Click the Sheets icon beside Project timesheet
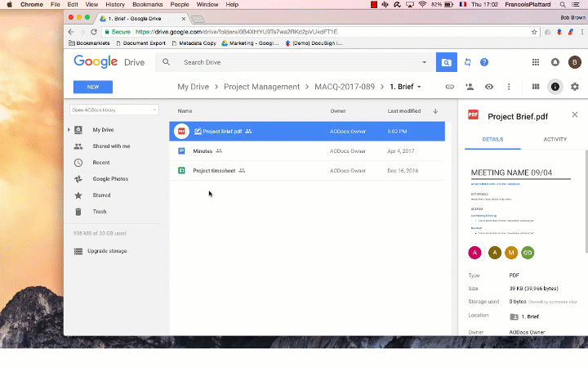Viewport: 588px width, 368px height. [181, 170]
